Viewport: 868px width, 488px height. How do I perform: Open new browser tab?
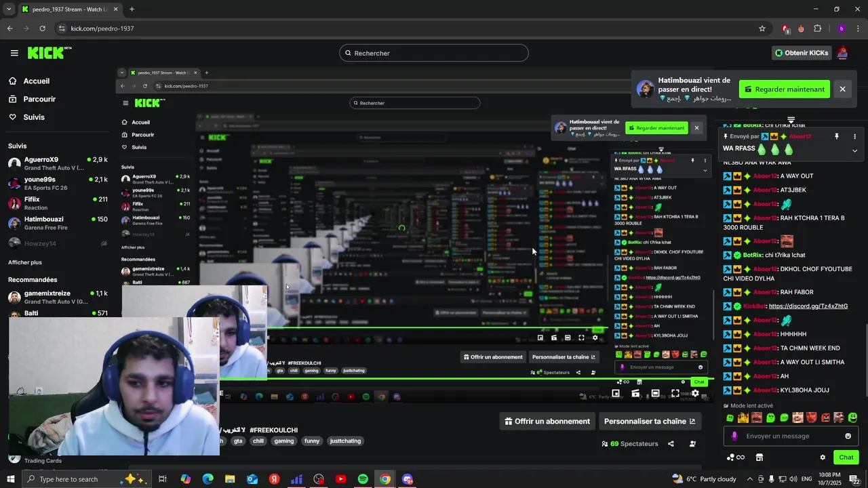click(x=132, y=9)
